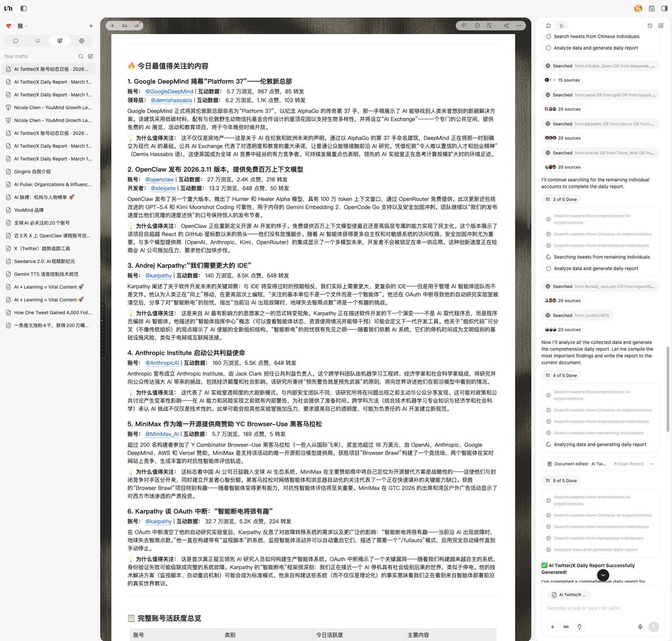Open document more options menu

(519, 26)
